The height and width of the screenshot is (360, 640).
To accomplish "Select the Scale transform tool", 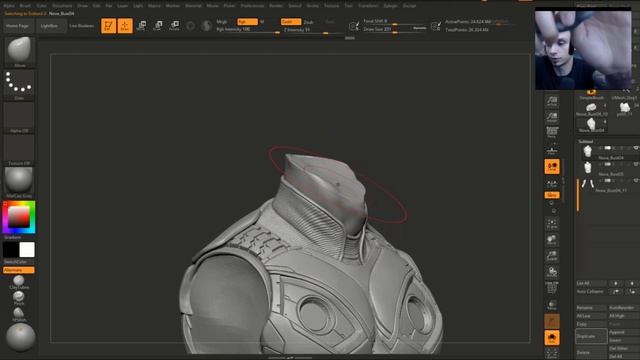I will 158,26.
